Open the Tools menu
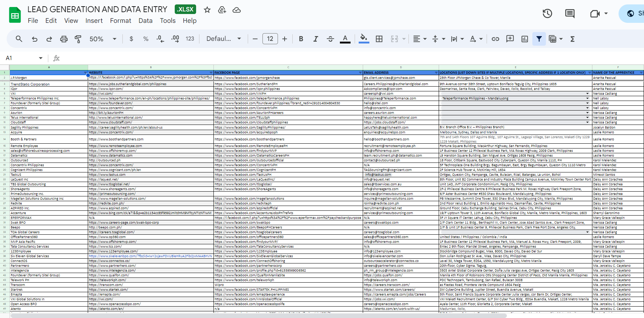644x318 pixels. tap(168, 21)
